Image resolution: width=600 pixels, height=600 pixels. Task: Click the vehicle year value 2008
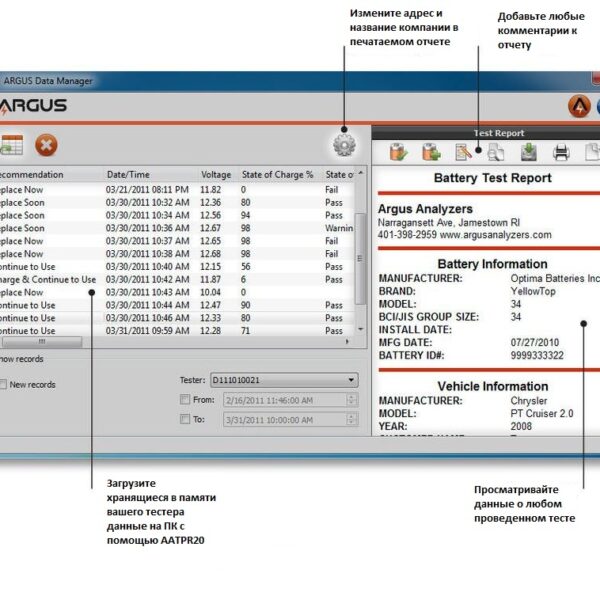pyautogui.click(x=521, y=426)
